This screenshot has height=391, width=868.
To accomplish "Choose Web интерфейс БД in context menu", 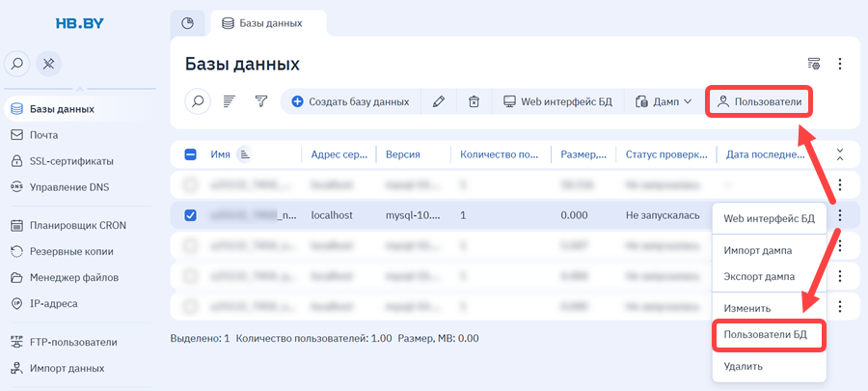I will [x=769, y=218].
